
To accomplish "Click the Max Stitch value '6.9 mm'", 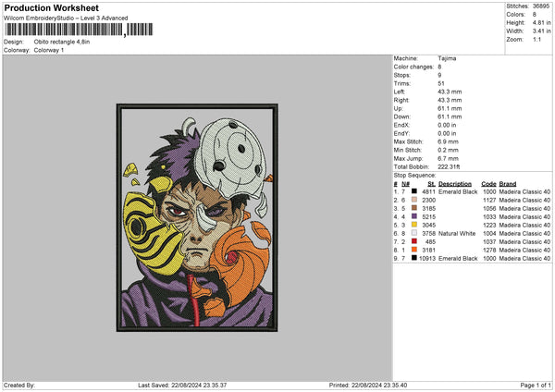I will 448,141.
